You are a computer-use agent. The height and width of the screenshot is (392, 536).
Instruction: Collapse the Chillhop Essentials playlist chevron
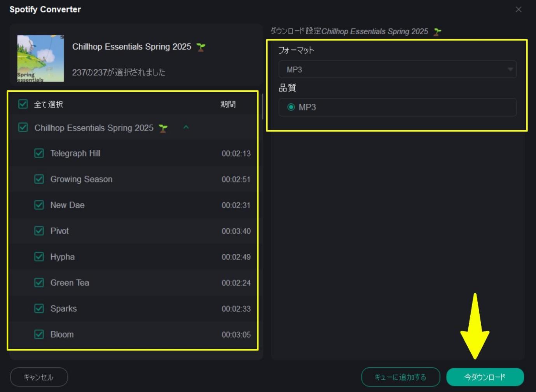186,127
